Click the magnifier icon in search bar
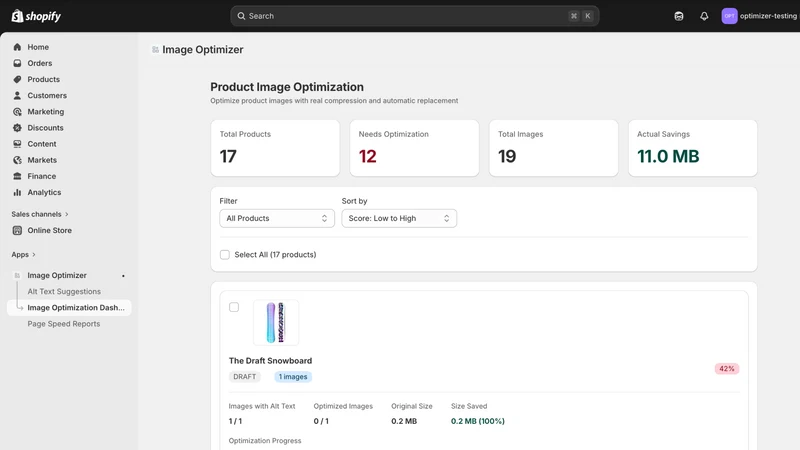This screenshot has height=450, width=800. point(241,16)
